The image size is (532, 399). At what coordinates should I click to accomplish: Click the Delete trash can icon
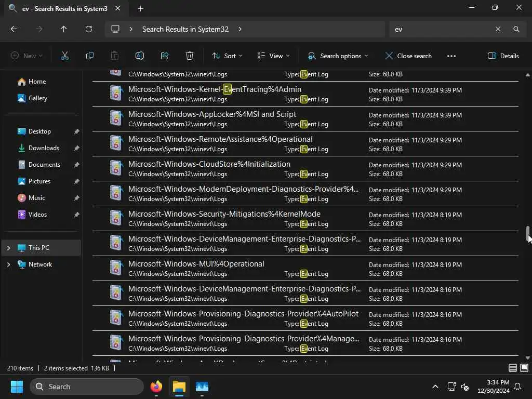click(x=190, y=56)
